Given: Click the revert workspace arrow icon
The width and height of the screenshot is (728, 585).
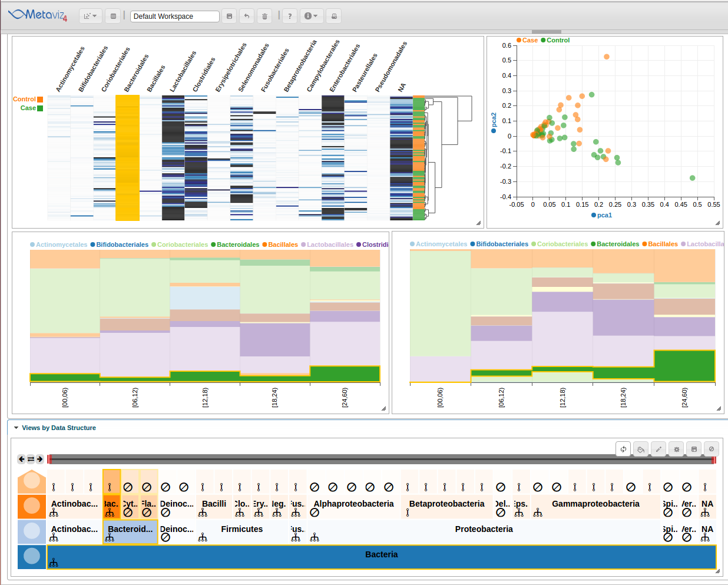Looking at the screenshot, I should (247, 16).
